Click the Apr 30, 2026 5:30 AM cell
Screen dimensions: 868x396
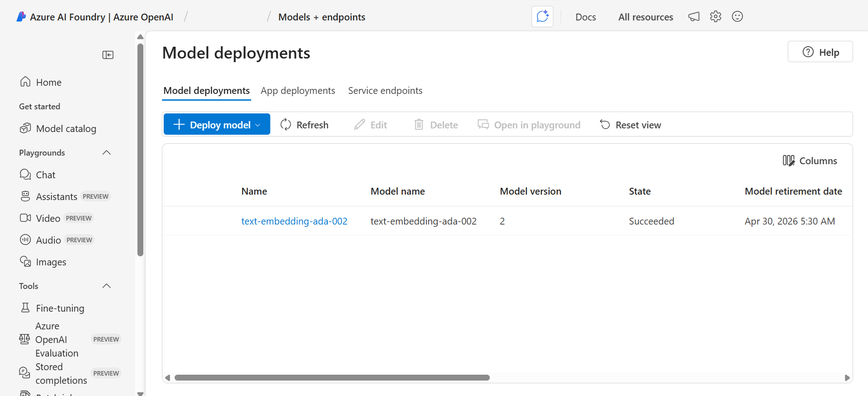[x=790, y=221]
